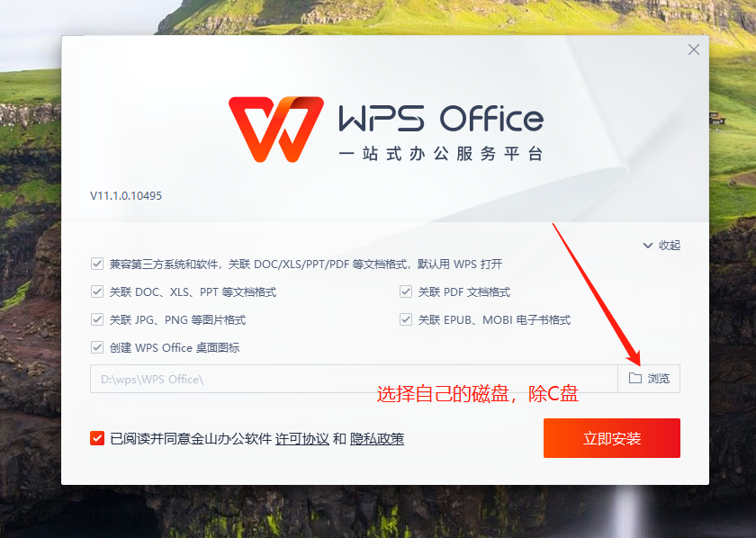This screenshot has width=756, height=538.
Task: Close the WPS installer dialog
Action: click(x=694, y=49)
